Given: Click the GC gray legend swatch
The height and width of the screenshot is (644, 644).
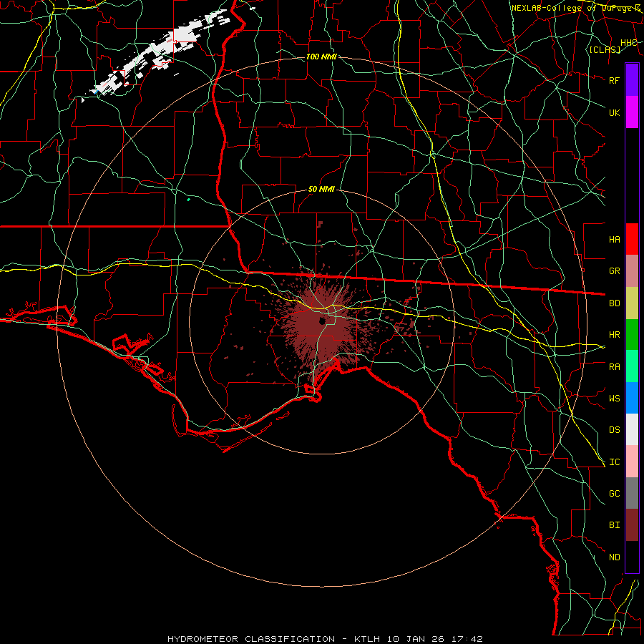Looking at the screenshot, I should click(632, 493).
